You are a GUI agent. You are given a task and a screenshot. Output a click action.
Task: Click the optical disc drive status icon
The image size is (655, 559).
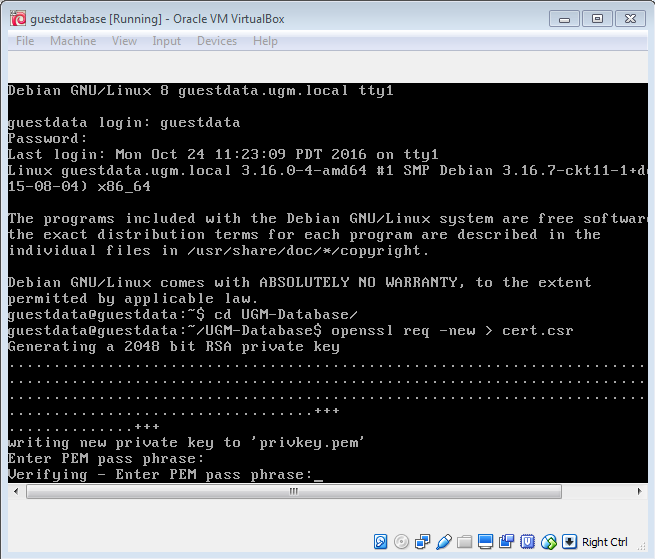pos(402,542)
